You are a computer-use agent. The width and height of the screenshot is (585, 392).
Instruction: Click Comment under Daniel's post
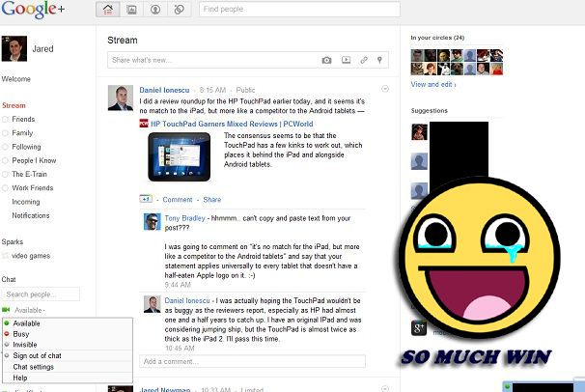click(x=178, y=200)
